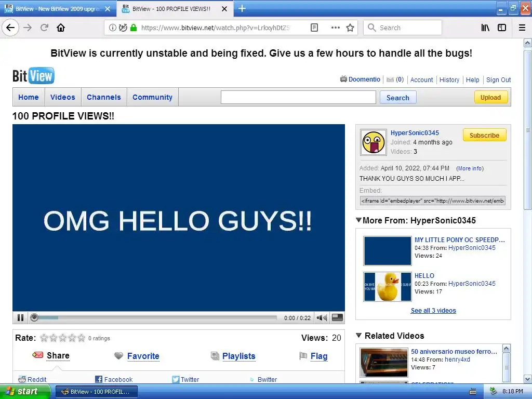Image resolution: width=532 pixels, height=399 pixels.
Task: Select the BitView taskbar window button
Action: pos(96,392)
